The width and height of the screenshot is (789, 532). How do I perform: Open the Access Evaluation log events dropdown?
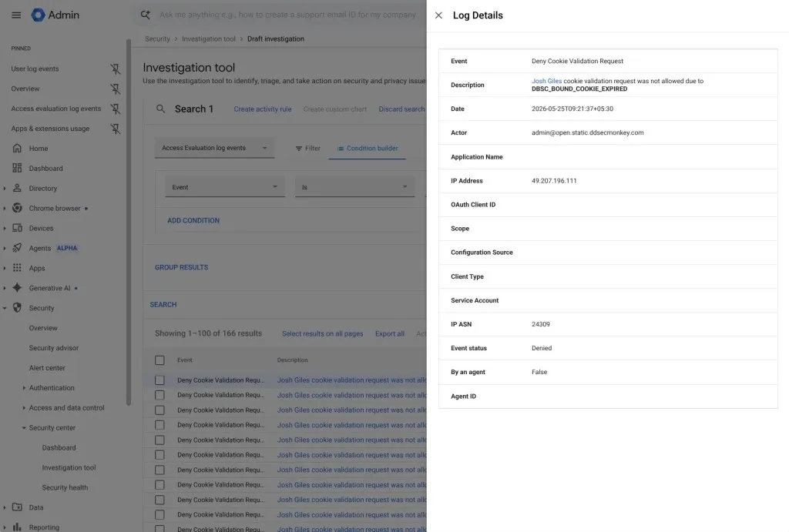[x=215, y=148]
